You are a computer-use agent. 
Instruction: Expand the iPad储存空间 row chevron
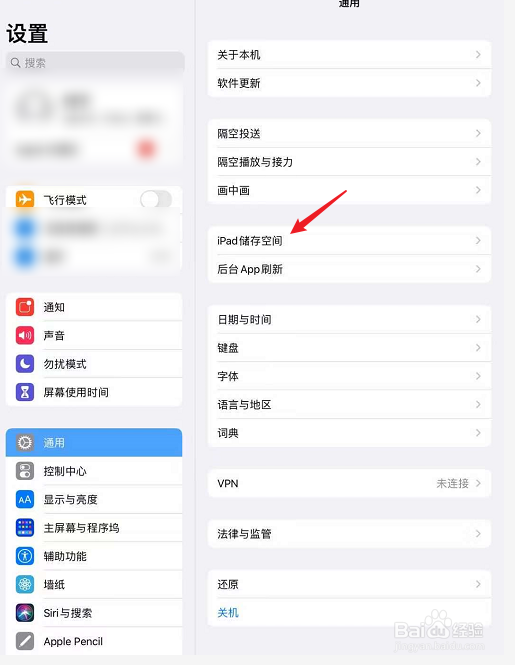pyautogui.click(x=478, y=240)
